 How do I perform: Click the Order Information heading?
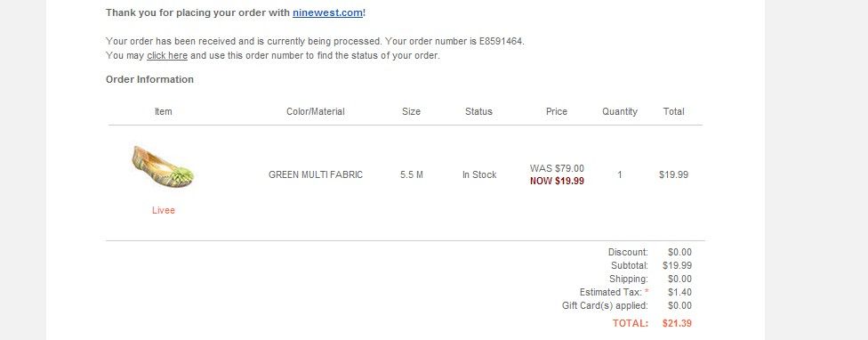[149, 79]
